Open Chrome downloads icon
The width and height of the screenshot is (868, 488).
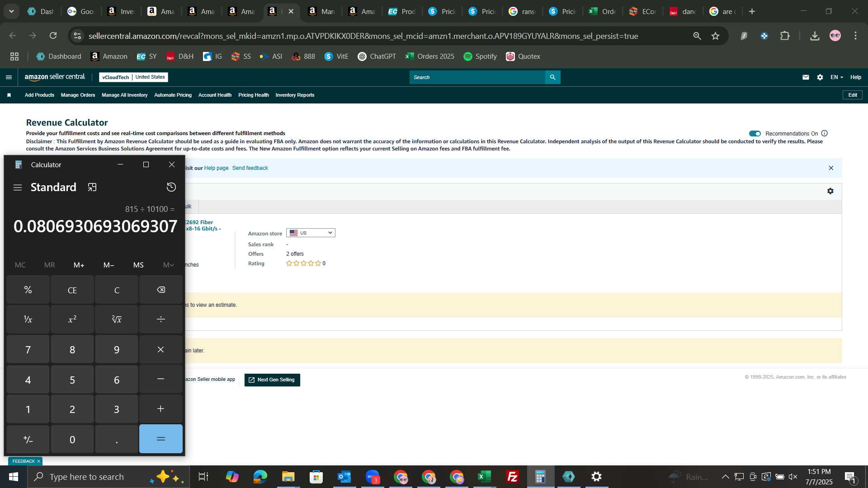[x=815, y=36]
